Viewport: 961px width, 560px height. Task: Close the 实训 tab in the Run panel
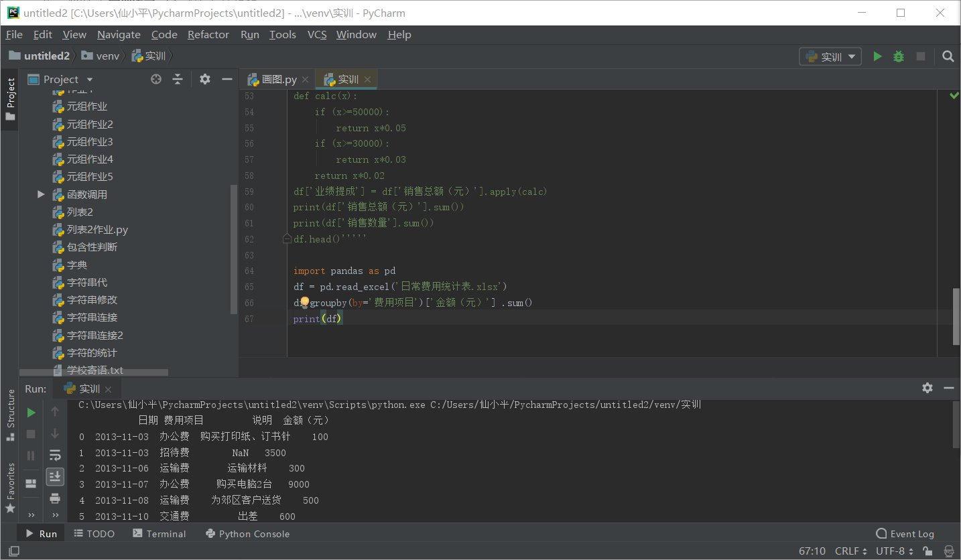109,389
